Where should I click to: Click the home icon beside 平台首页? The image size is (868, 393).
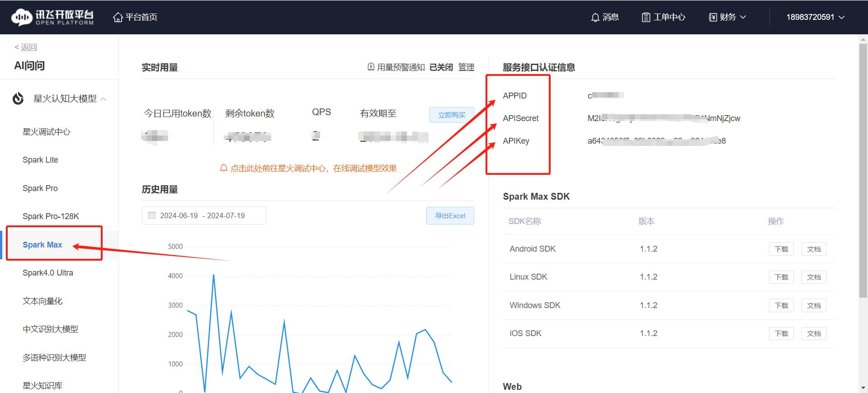click(x=118, y=17)
